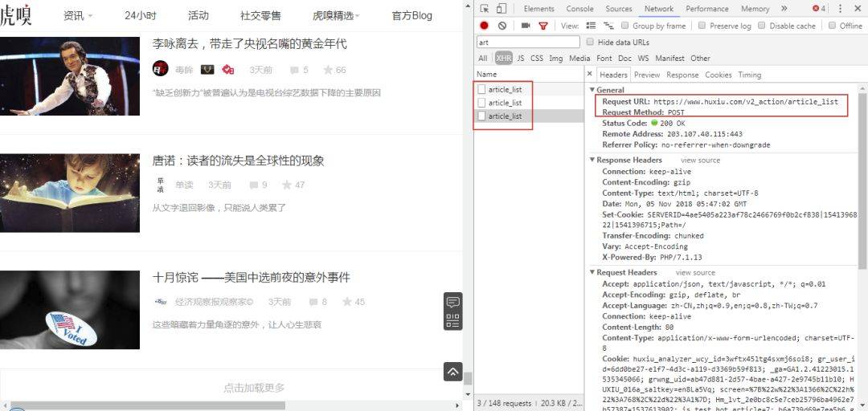Click 点击加载更多 to load more articles
The width and height of the screenshot is (868, 411).
(x=254, y=388)
